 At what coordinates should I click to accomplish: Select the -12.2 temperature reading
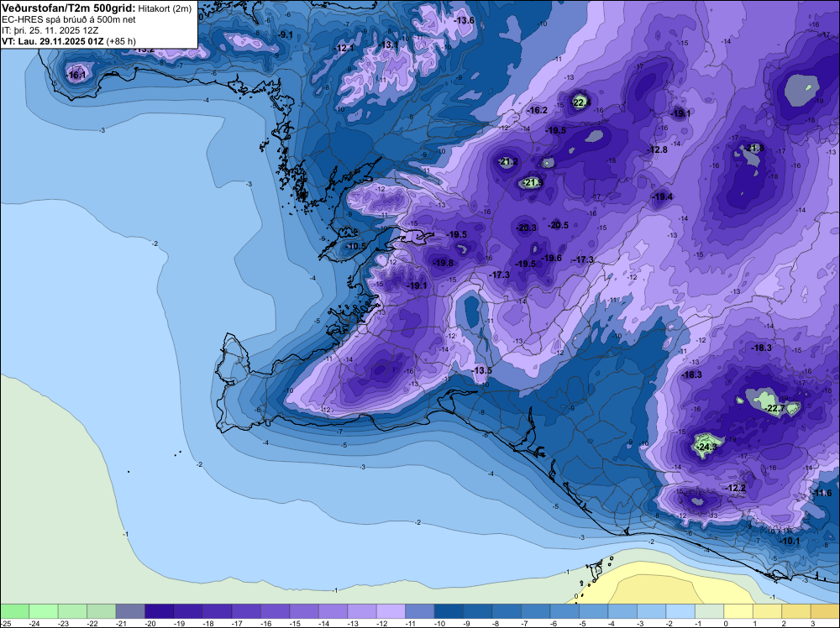736,489
